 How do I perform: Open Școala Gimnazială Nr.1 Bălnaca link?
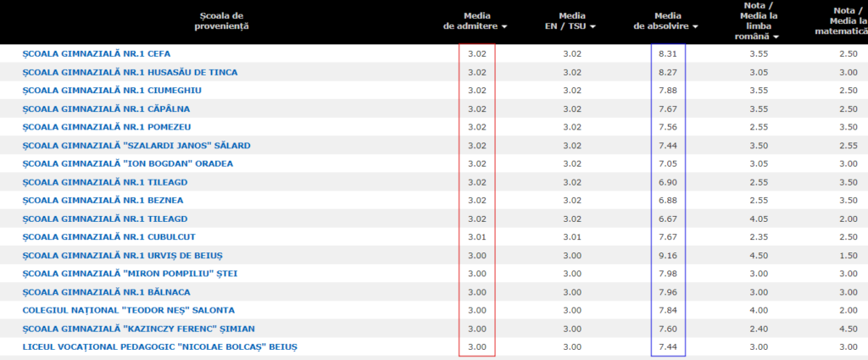[x=106, y=292]
